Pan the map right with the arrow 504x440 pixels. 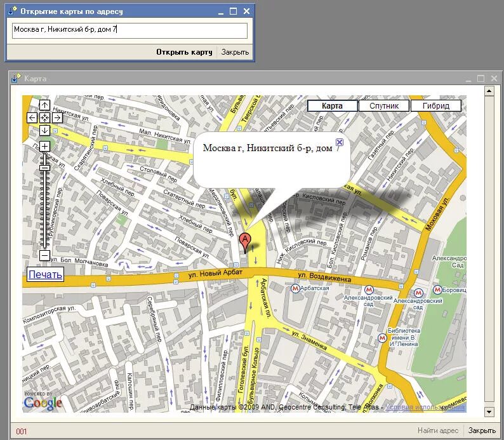coord(57,118)
